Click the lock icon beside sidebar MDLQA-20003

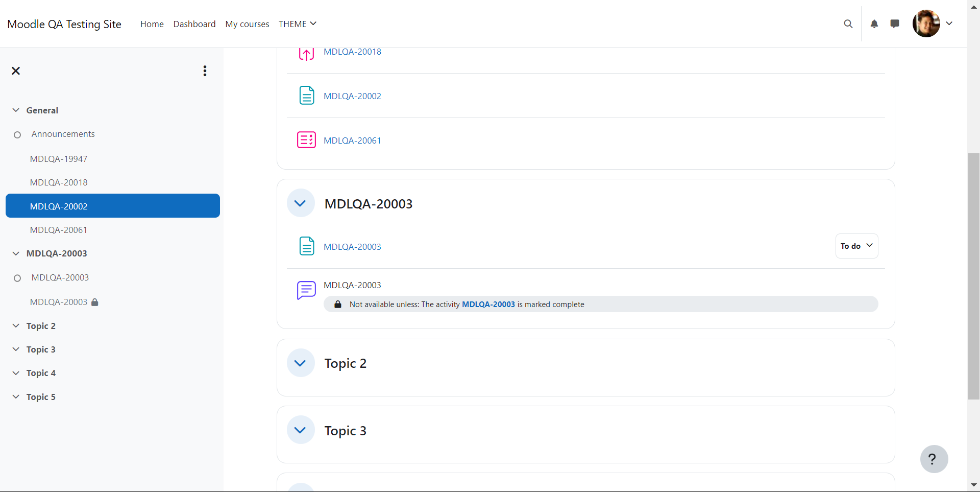tap(95, 302)
